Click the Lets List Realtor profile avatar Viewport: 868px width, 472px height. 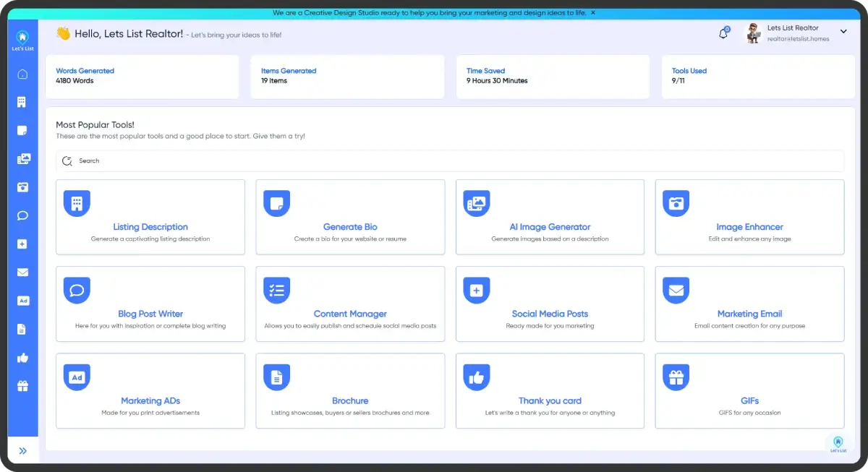coord(752,33)
